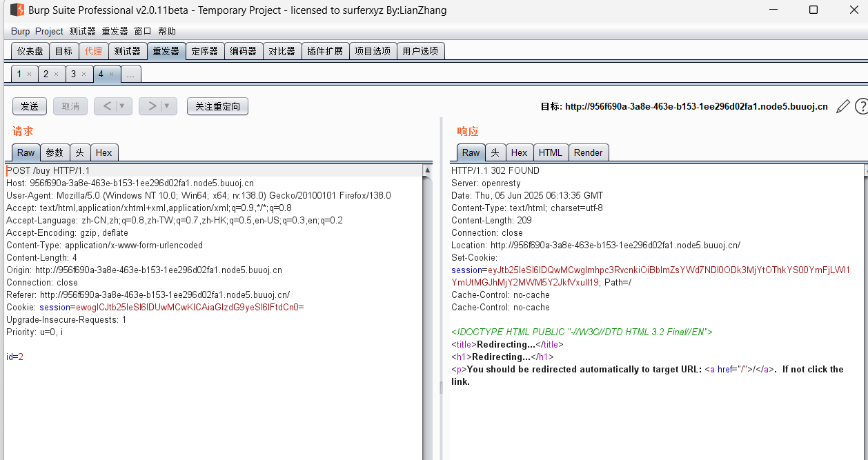Screen dimensions: 868x460
Task: Switch to the 代理 tab
Action: 93,51
